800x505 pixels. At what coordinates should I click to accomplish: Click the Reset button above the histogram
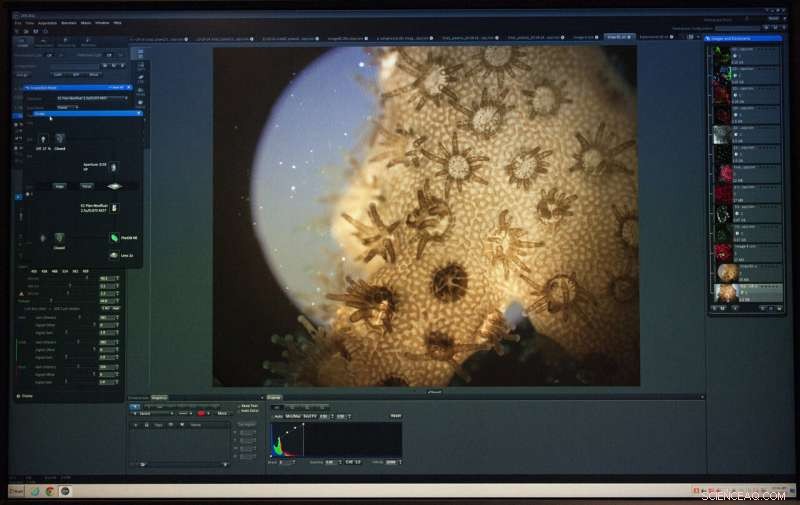396,415
